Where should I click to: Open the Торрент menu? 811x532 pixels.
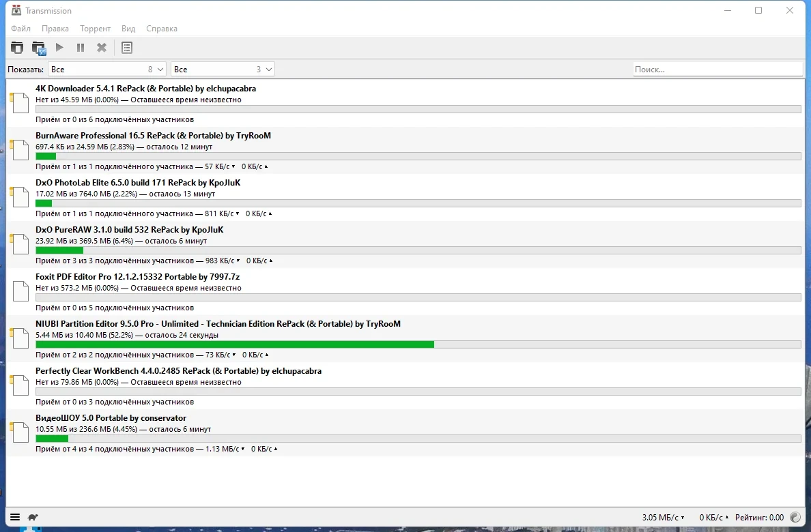click(x=95, y=29)
